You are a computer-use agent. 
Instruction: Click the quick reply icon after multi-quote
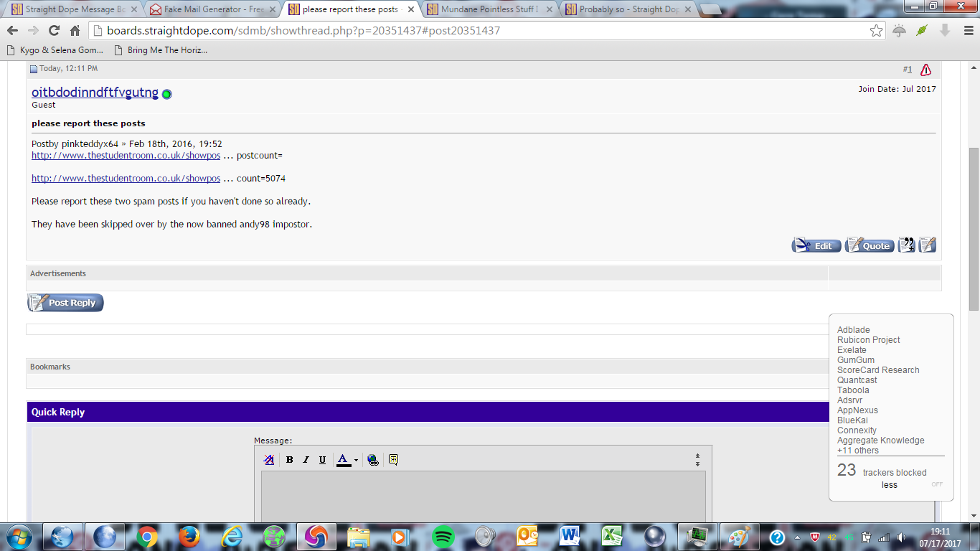pyautogui.click(x=928, y=245)
